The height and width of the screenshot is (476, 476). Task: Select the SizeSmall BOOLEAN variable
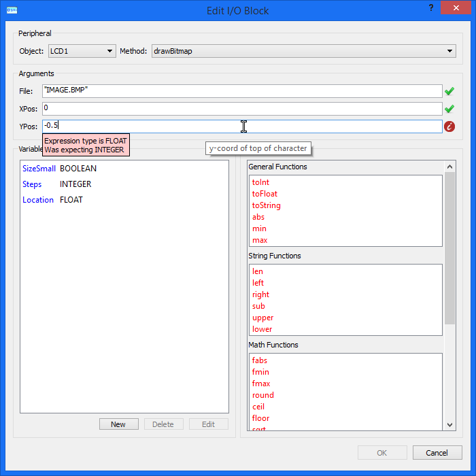pyautogui.click(x=59, y=169)
